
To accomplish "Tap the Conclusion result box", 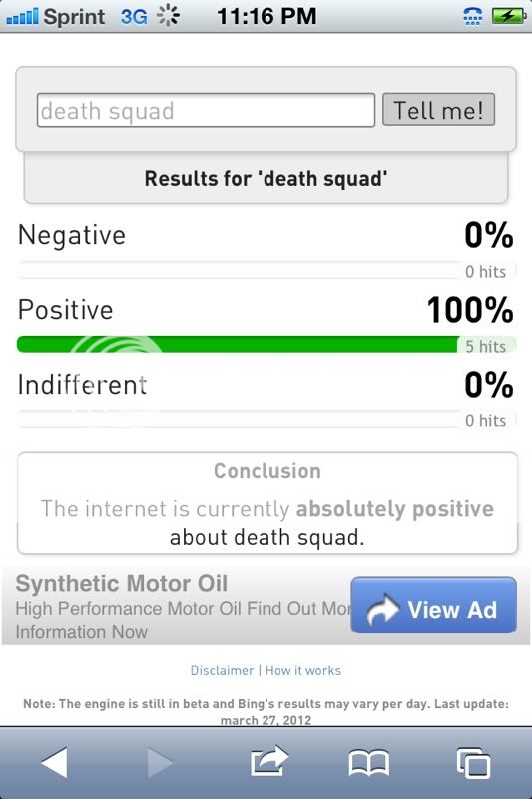I will (x=267, y=503).
